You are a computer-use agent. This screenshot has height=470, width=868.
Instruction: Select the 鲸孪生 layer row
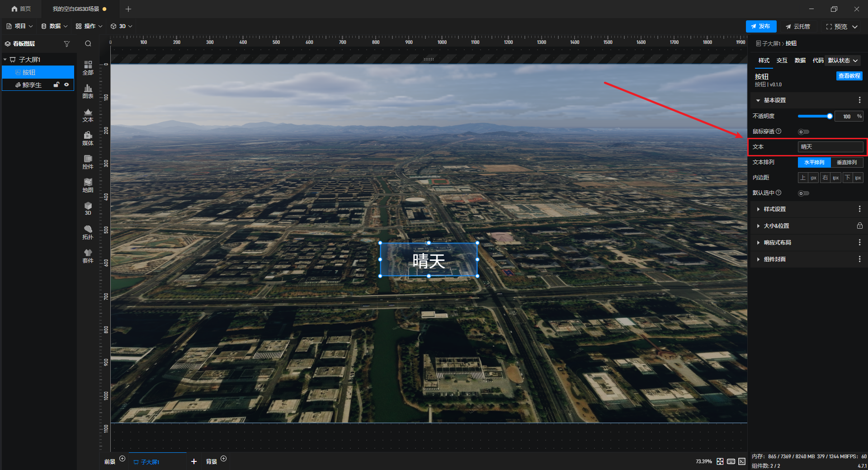click(38, 85)
